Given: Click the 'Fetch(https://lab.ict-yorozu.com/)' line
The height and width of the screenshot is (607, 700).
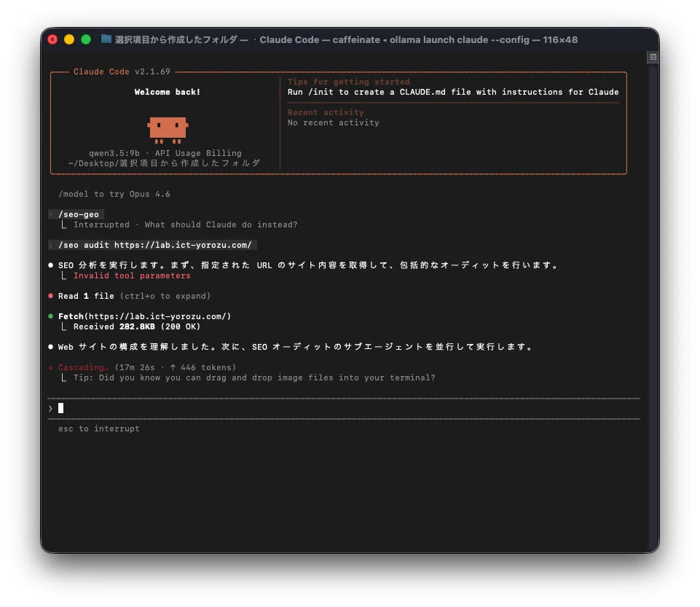Looking at the screenshot, I should click(145, 317).
